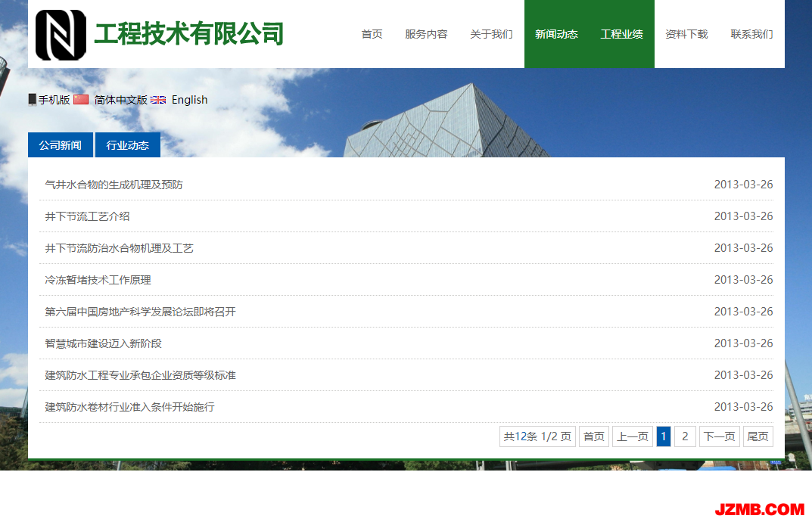Click the UK flag icon
This screenshot has width=812, height=528.
tap(158, 100)
